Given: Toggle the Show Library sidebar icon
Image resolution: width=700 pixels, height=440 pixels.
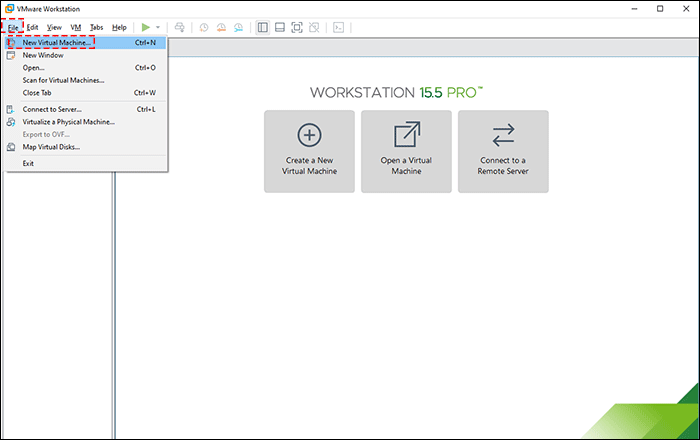Looking at the screenshot, I should (x=263, y=28).
